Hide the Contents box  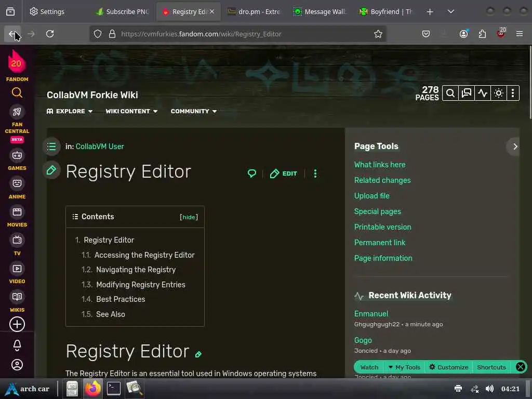click(x=189, y=217)
